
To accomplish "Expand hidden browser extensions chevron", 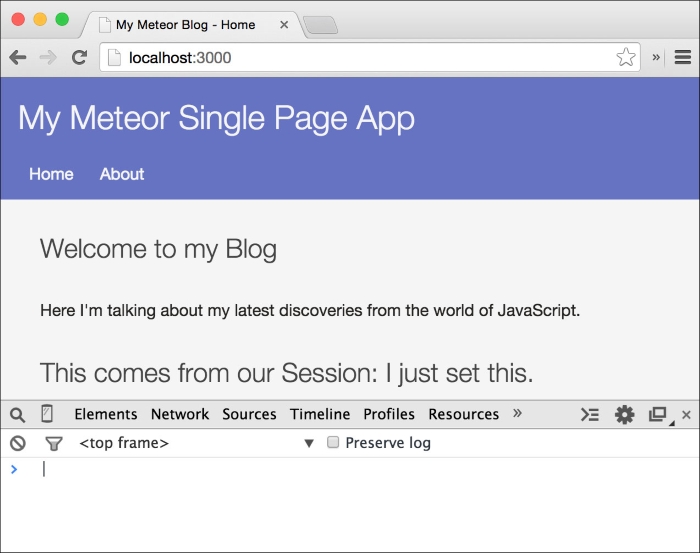I will click(656, 57).
